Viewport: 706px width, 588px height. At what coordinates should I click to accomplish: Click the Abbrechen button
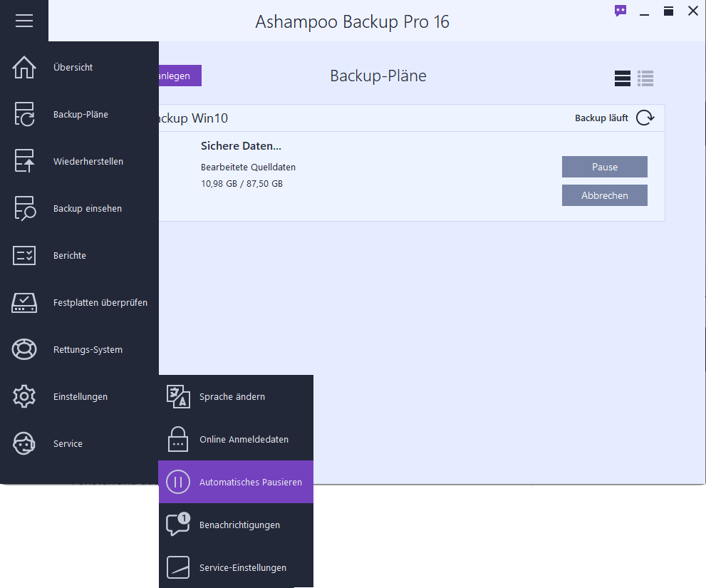tap(604, 195)
